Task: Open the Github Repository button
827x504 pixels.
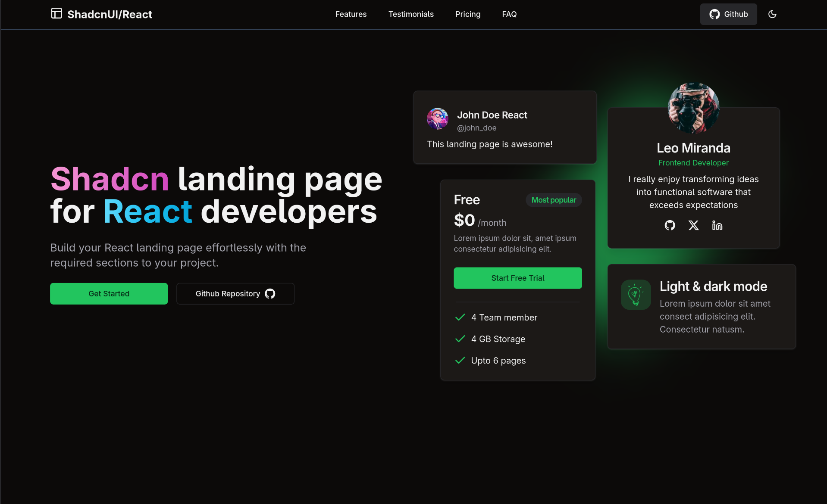Action: tap(235, 294)
